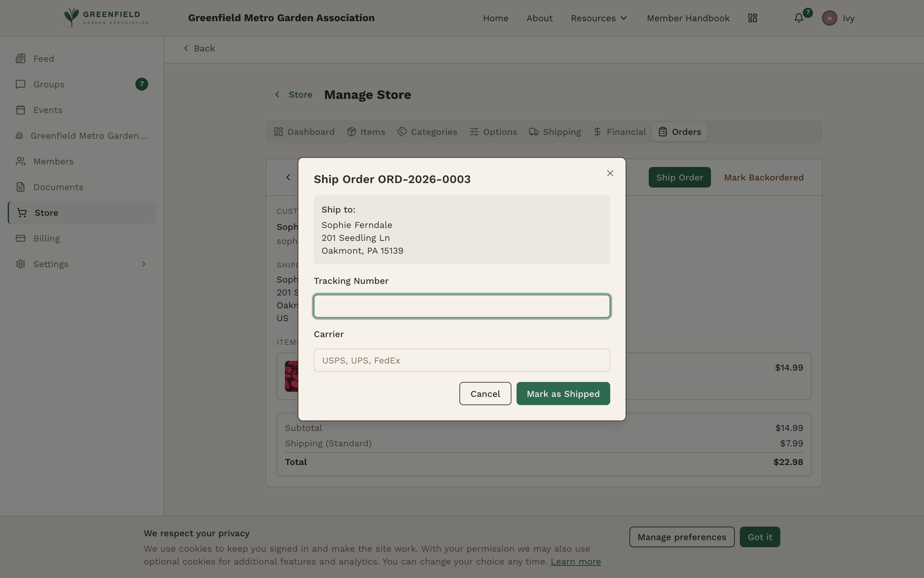Switch to the Dashboard tab

(304, 132)
